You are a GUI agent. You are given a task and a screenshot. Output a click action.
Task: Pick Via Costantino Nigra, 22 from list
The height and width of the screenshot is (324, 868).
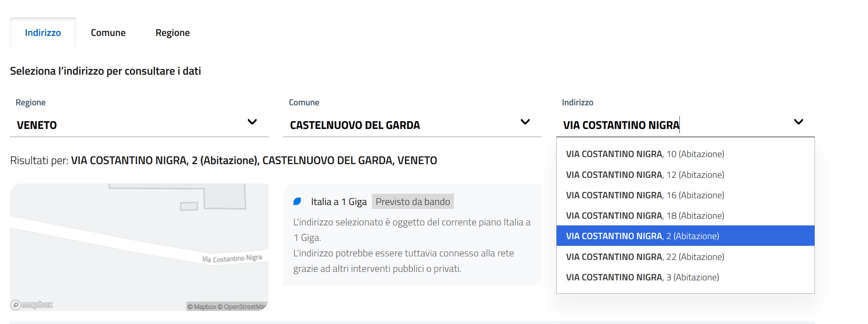[x=645, y=257]
